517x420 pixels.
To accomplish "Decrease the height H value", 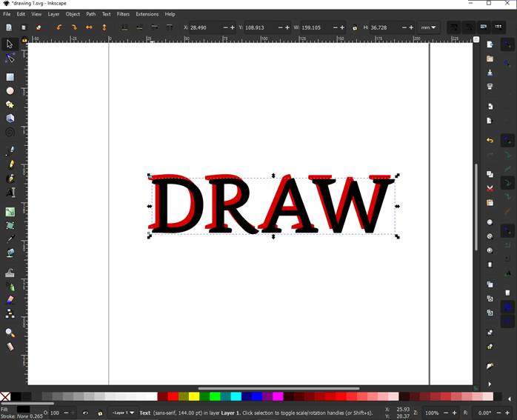I will (404, 27).
